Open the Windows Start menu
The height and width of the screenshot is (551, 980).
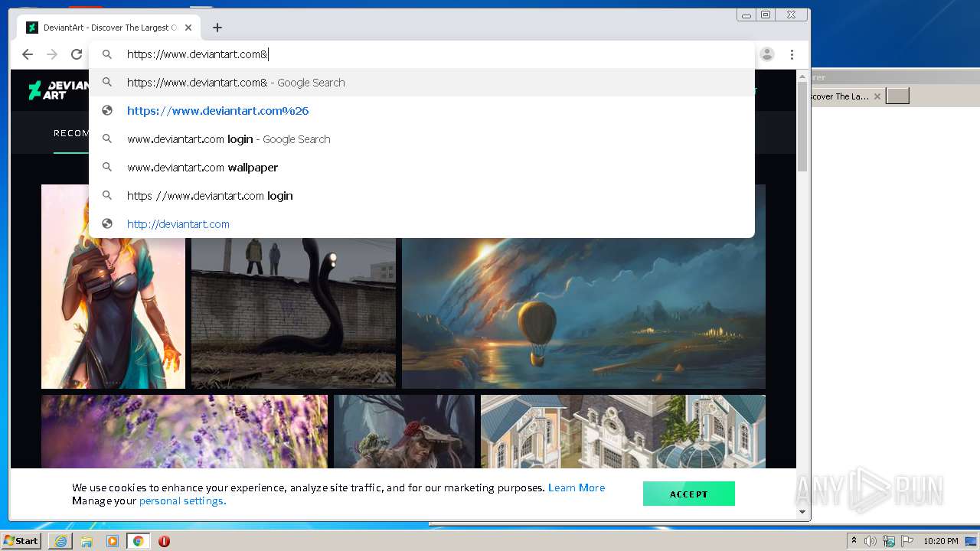pyautogui.click(x=21, y=540)
